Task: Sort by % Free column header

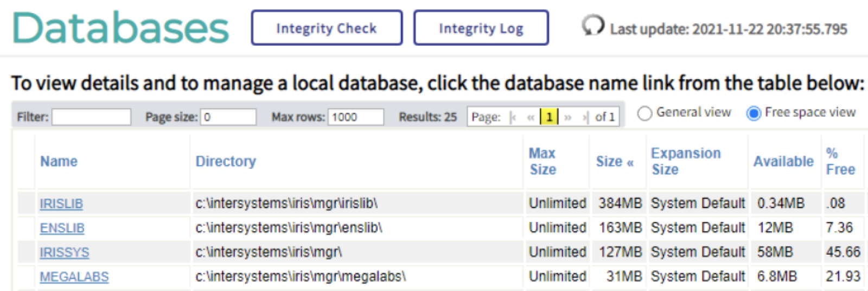Action: (x=840, y=162)
